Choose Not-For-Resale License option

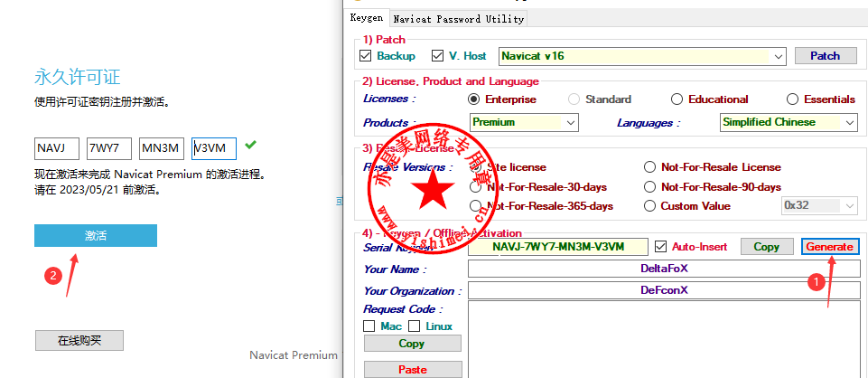tap(650, 166)
